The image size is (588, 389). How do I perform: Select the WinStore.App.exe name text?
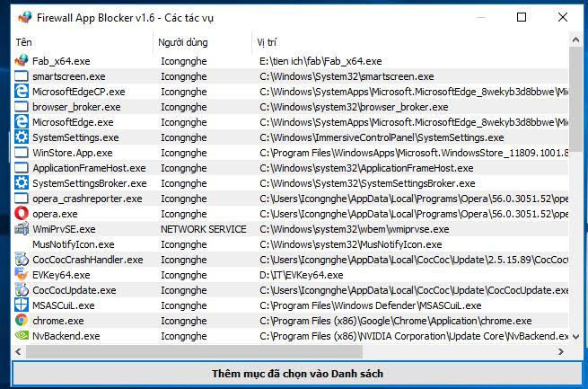tap(73, 153)
